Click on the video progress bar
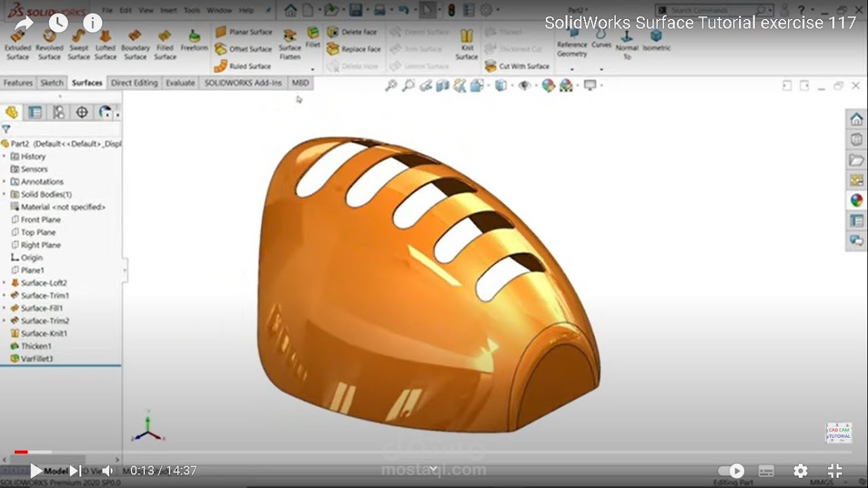 pos(434,451)
